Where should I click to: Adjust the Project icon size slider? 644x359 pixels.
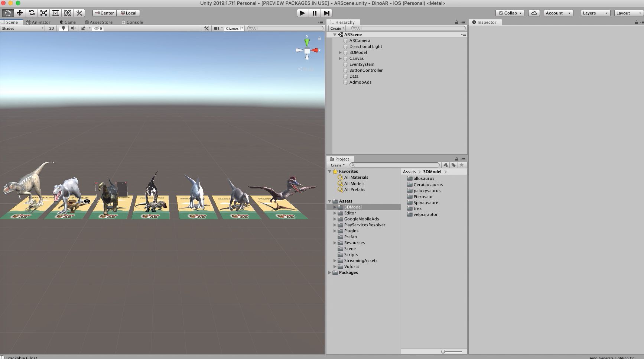click(x=443, y=352)
